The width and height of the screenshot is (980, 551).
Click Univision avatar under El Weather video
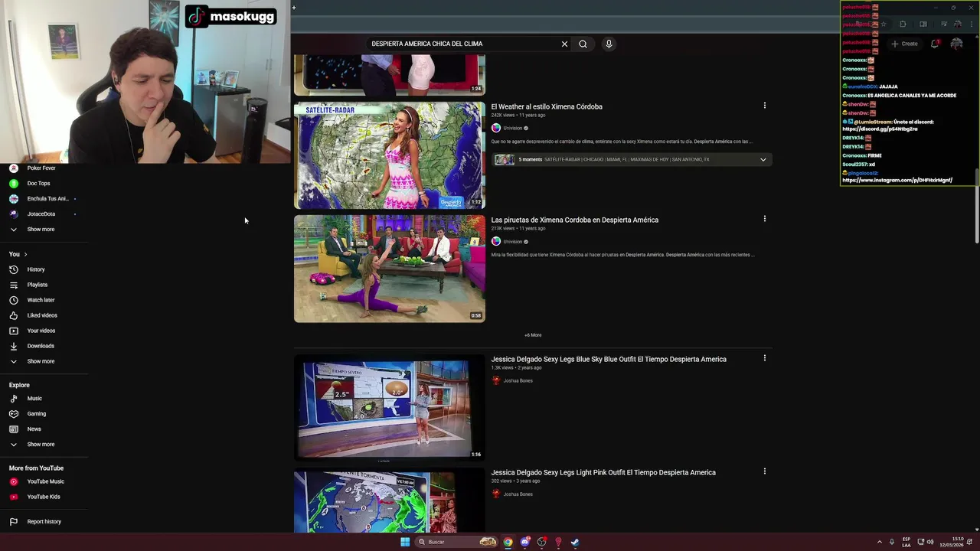pos(496,128)
